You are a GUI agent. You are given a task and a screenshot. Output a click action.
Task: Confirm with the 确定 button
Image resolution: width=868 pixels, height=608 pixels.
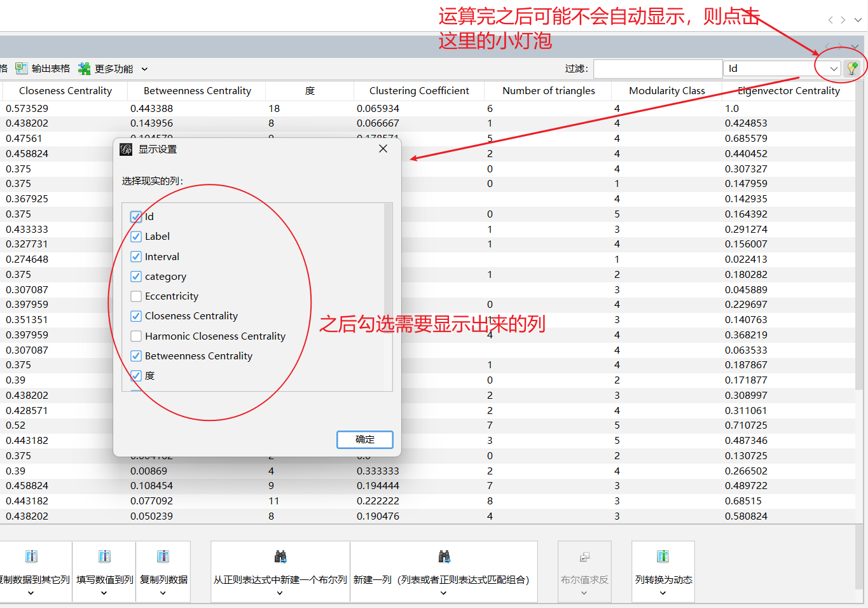pyautogui.click(x=365, y=439)
